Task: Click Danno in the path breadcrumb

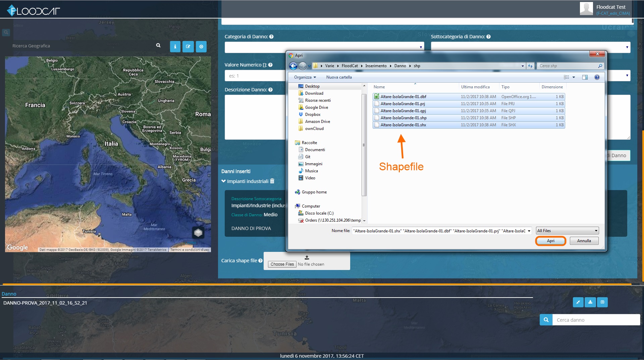Action: 400,66
